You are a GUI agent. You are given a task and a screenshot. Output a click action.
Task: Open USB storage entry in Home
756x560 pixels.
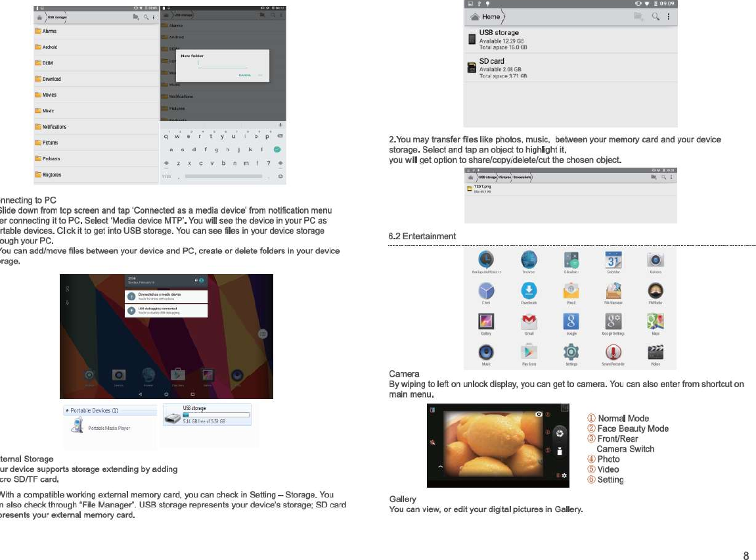click(x=570, y=39)
